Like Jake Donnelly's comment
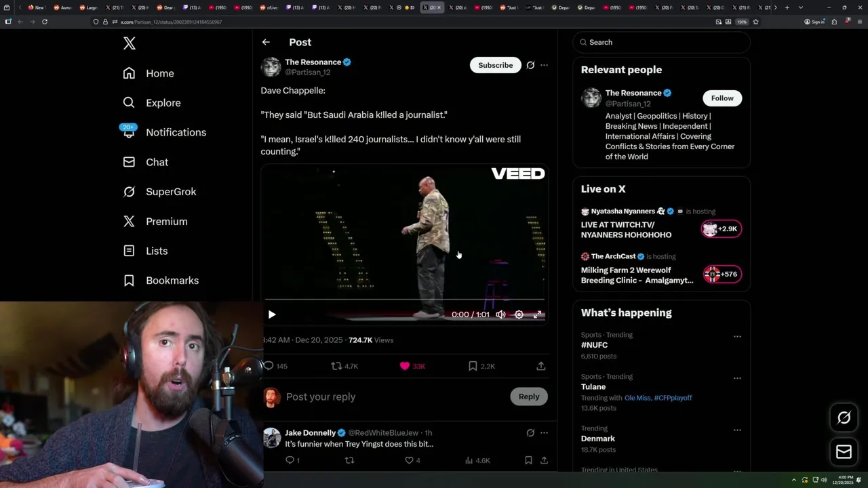The image size is (868, 488). point(412,460)
